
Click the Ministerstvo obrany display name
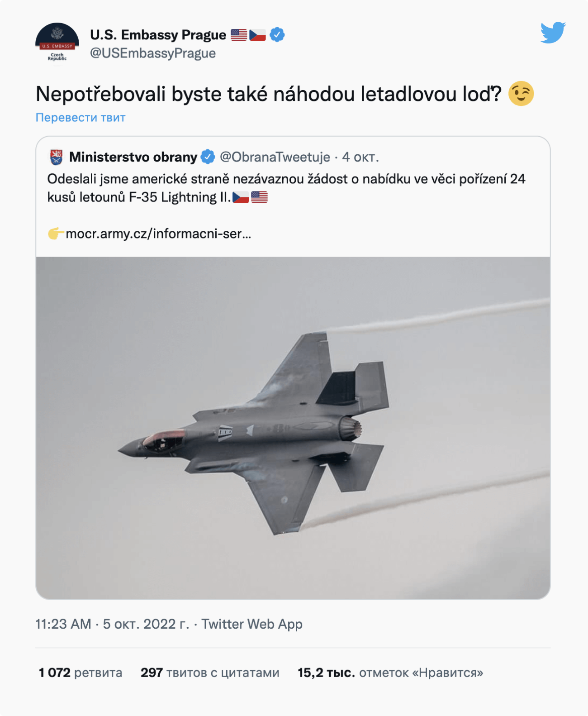[x=133, y=157]
